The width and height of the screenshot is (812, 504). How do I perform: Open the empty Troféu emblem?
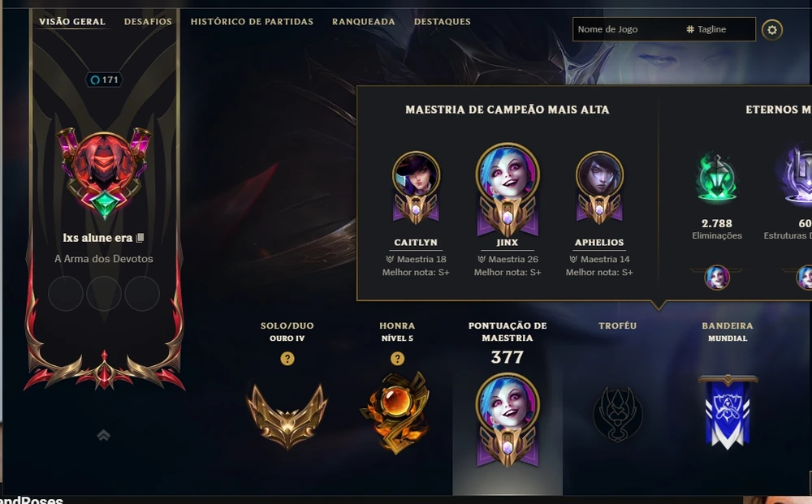[x=617, y=414]
